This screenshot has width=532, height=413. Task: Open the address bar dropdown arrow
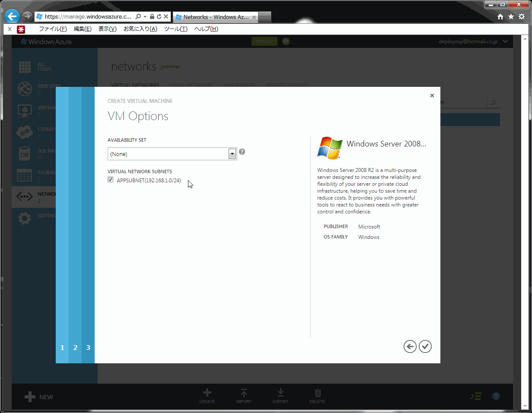tap(145, 16)
